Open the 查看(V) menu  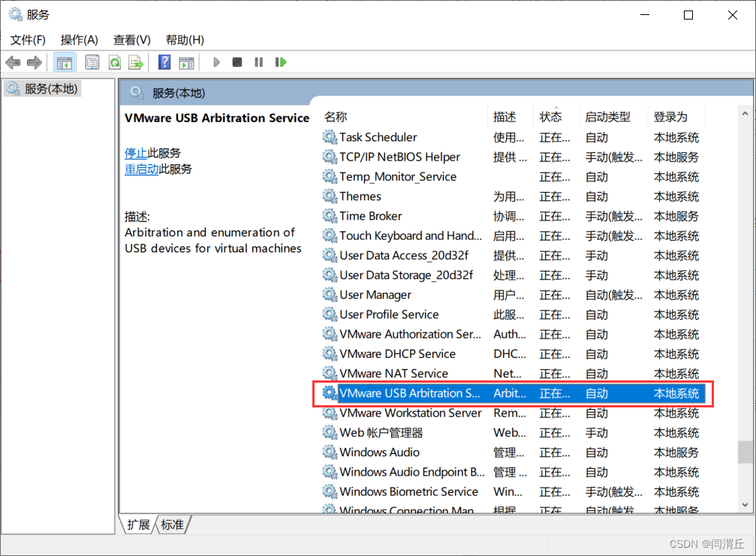[x=131, y=40]
